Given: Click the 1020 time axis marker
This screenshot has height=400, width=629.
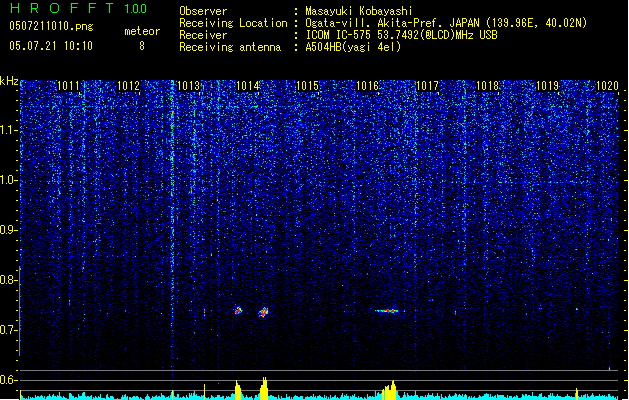Looking at the screenshot, I should 607,86.
